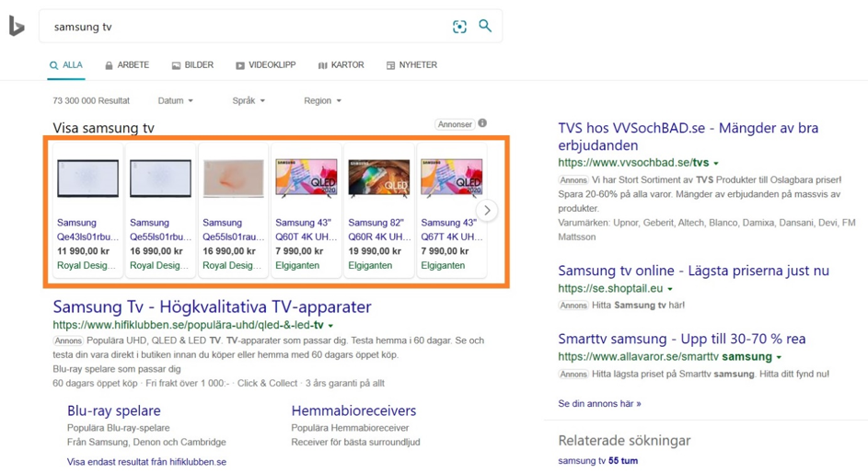Open Samsung Tv - Högkvalitativa TV-apparater result
Viewport: 868px width, 473px height.
(x=212, y=306)
